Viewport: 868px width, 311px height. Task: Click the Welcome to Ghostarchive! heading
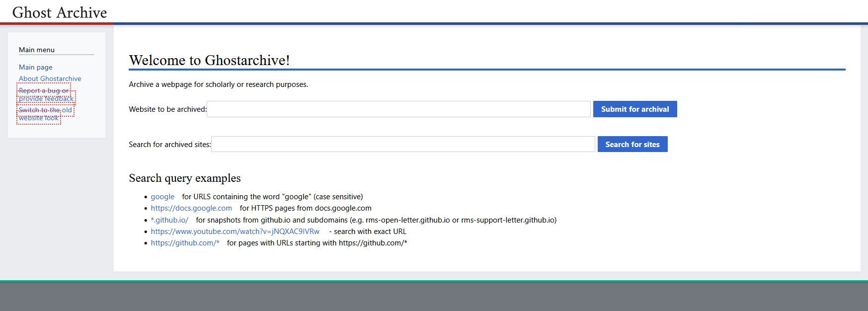point(209,60)
